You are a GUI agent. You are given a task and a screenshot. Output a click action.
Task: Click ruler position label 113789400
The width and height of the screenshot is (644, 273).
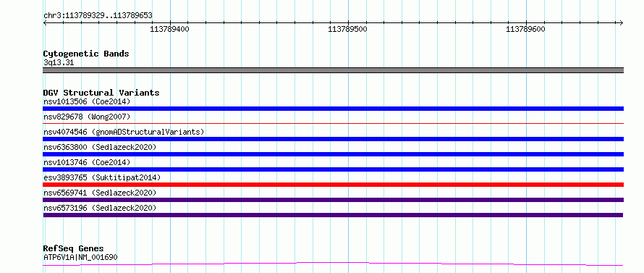tap(169, 29)
